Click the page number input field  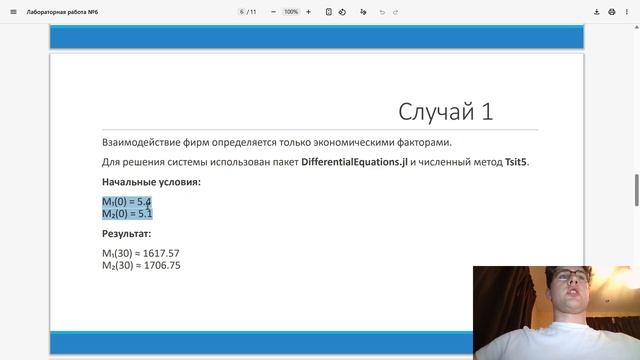(x=242, y=12)
